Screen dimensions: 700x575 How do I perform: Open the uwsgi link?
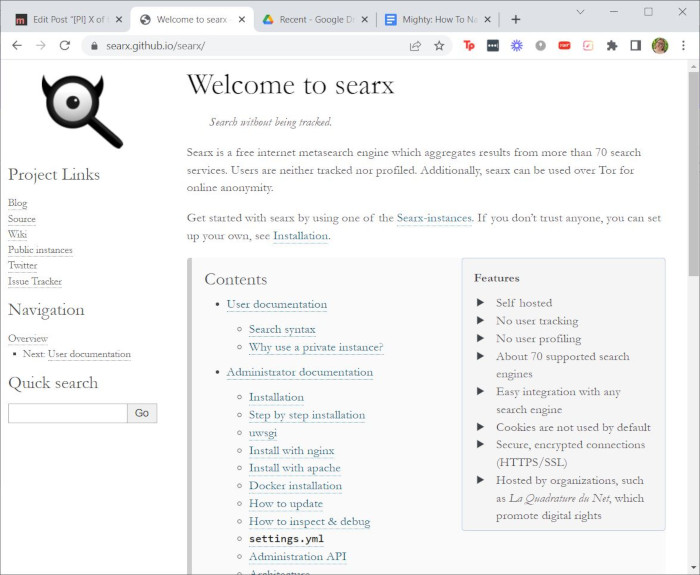click(x=263, y=433)
